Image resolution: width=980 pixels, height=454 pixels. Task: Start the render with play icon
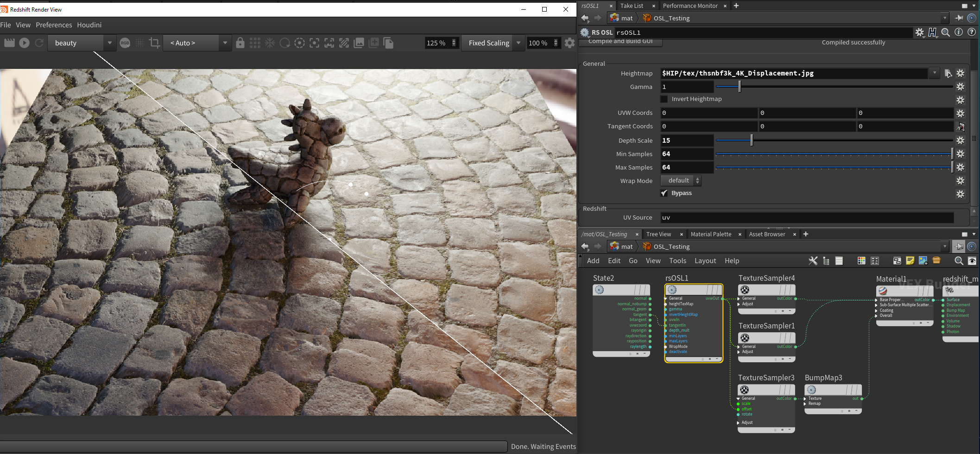[25, 43]
